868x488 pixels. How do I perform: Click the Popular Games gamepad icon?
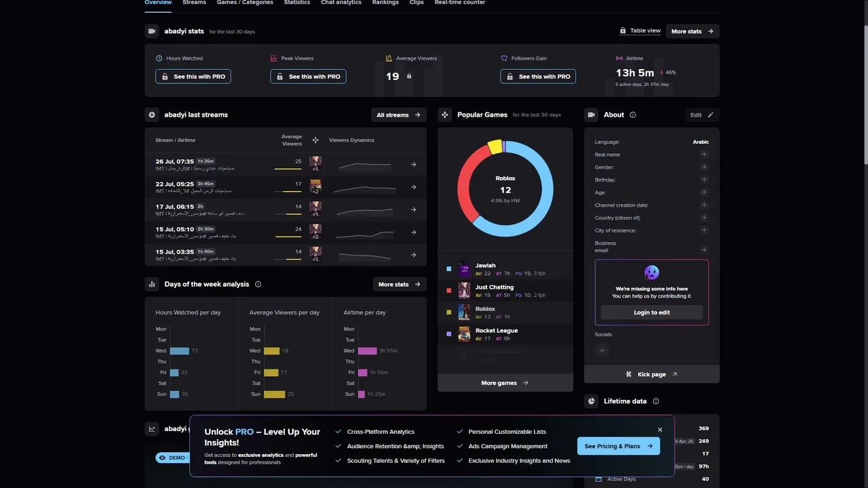coord(444,115)
